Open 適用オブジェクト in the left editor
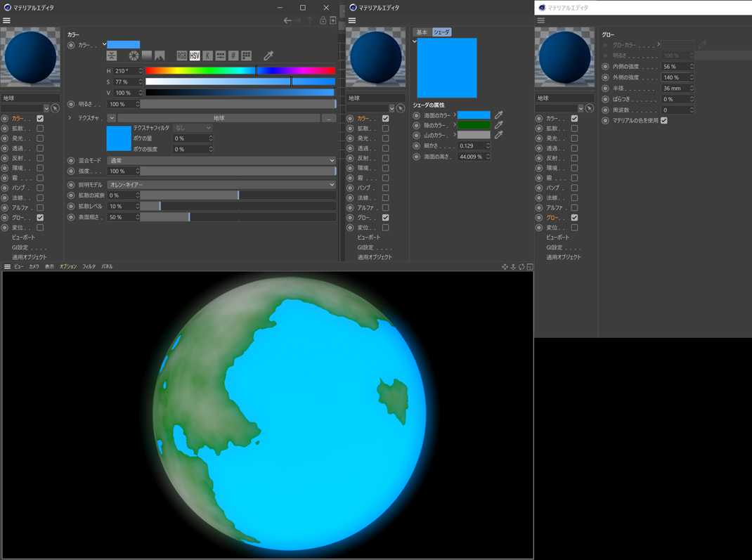The image size is (752, 560). pyautogui.click(x=30, y=257)
